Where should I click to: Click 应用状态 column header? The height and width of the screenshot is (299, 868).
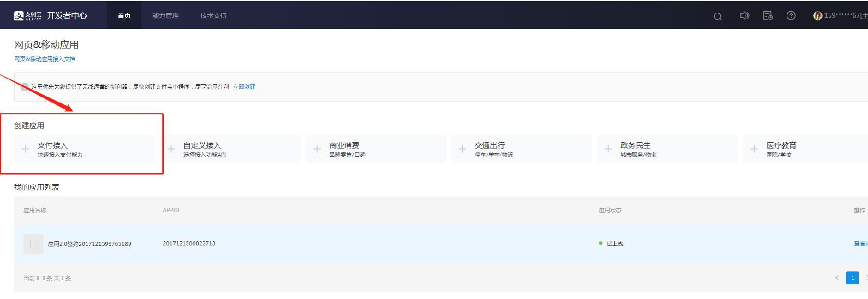pyautogui.click(x=610, y=210)
